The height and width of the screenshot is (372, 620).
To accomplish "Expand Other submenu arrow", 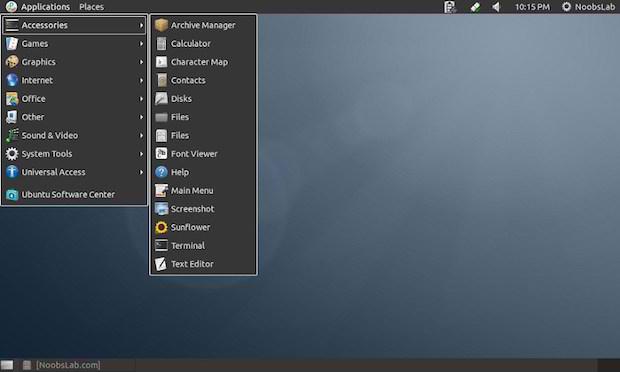I will pyautogui.click(x=141, y=117).
